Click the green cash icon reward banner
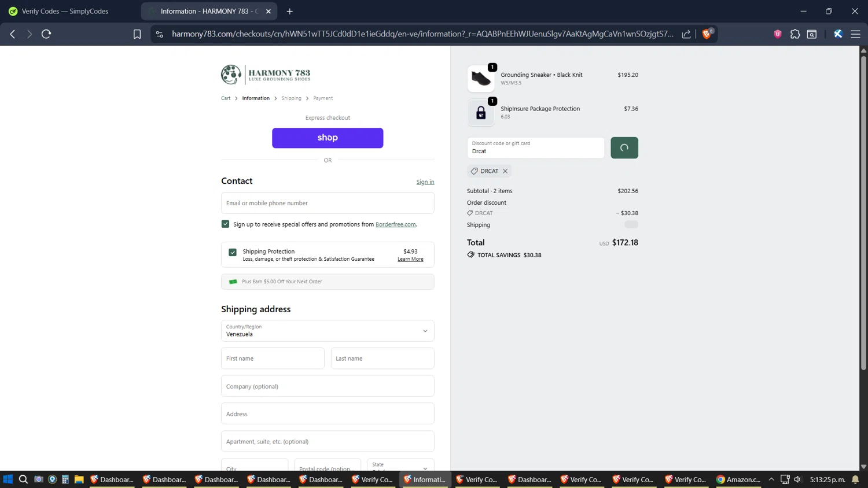The image size is (868, 488). pyautogui.click(x=233, y=282)
